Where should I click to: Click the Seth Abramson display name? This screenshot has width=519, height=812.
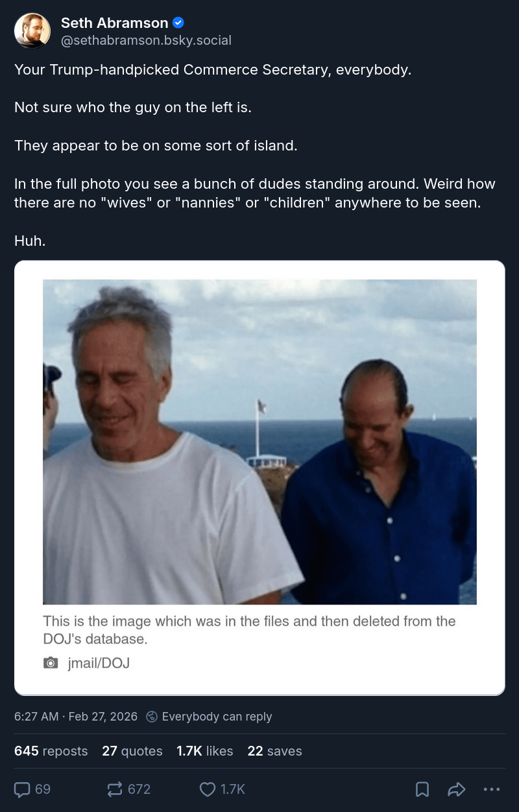[114, 23]
